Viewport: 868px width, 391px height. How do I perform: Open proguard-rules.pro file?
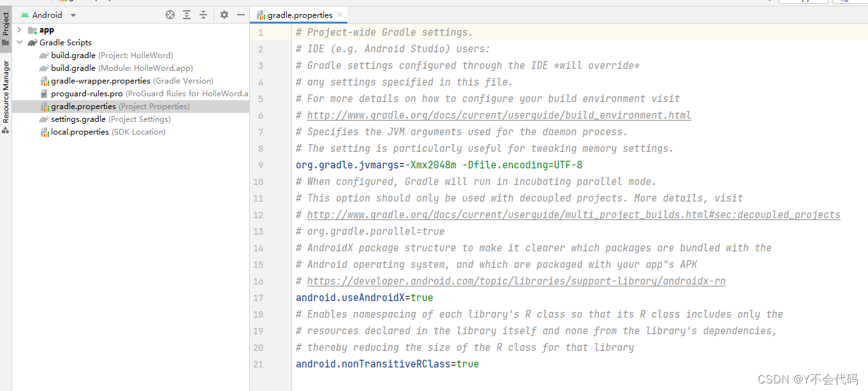tap(149, 94)
